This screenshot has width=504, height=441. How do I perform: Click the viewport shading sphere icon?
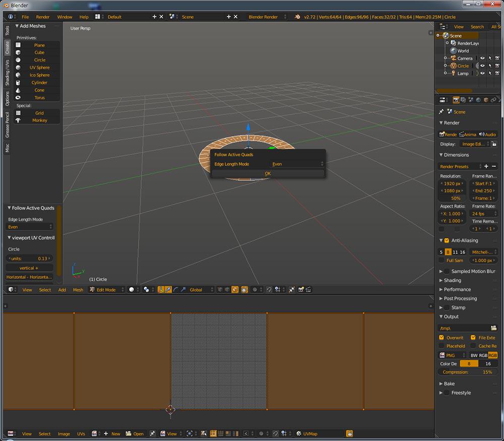coord(132,290)
